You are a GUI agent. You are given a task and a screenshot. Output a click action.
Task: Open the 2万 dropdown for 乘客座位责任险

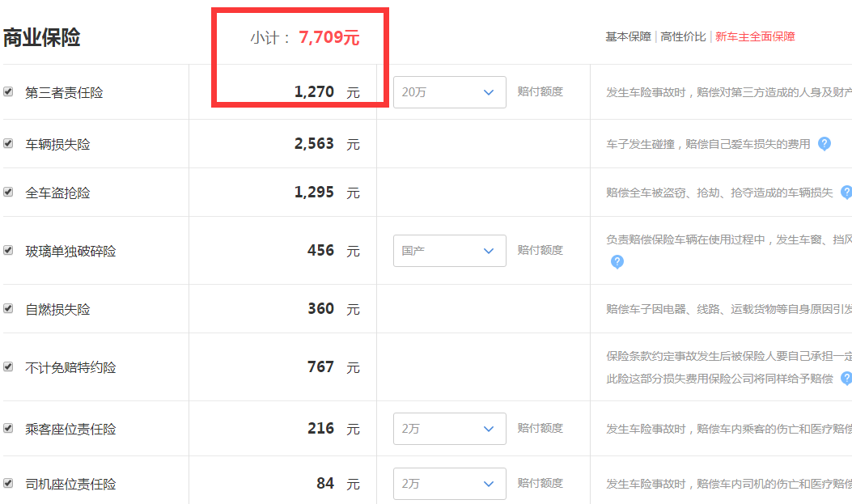449,429
